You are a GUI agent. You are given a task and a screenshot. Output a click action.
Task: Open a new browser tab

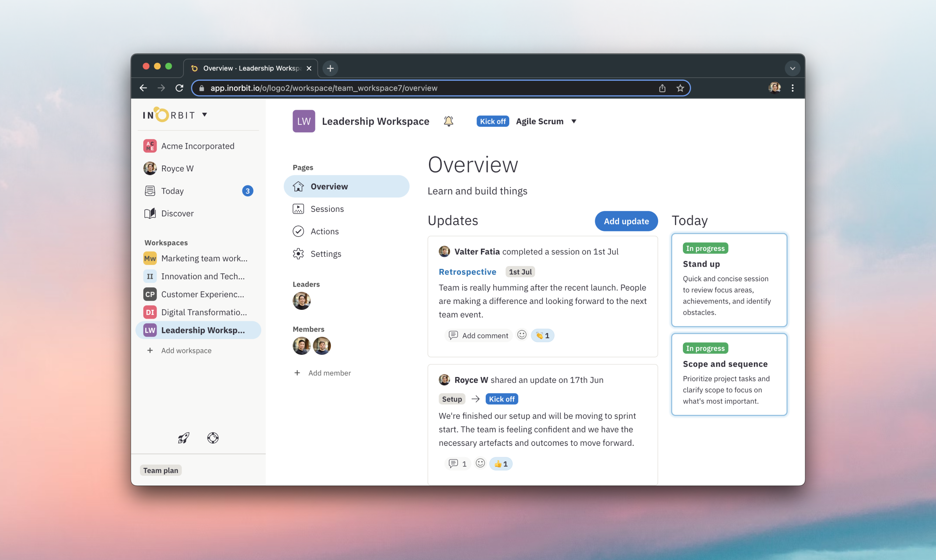(330, 68)
